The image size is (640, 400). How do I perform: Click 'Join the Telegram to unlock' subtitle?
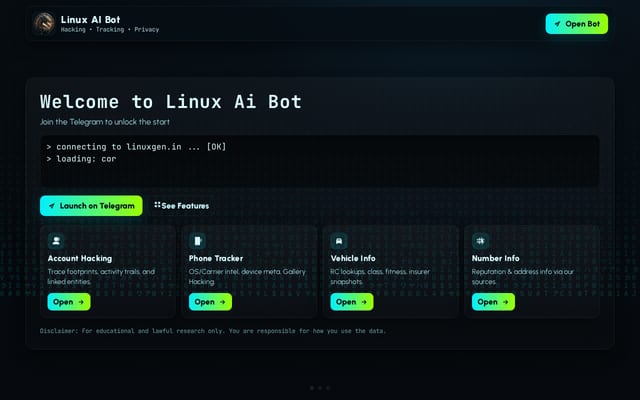(x=105, y=122)
